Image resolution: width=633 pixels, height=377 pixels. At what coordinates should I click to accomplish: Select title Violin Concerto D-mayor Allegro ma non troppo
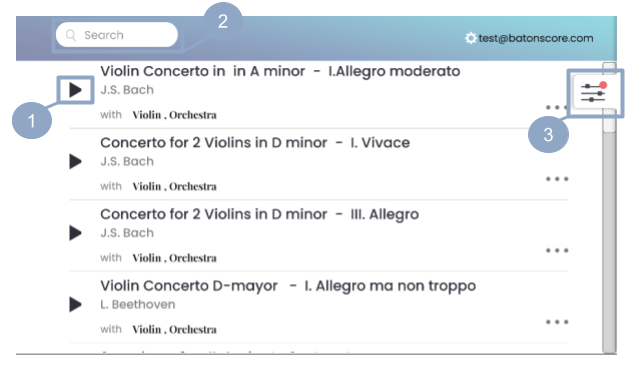pyautogui.click(x=288, y=285)
